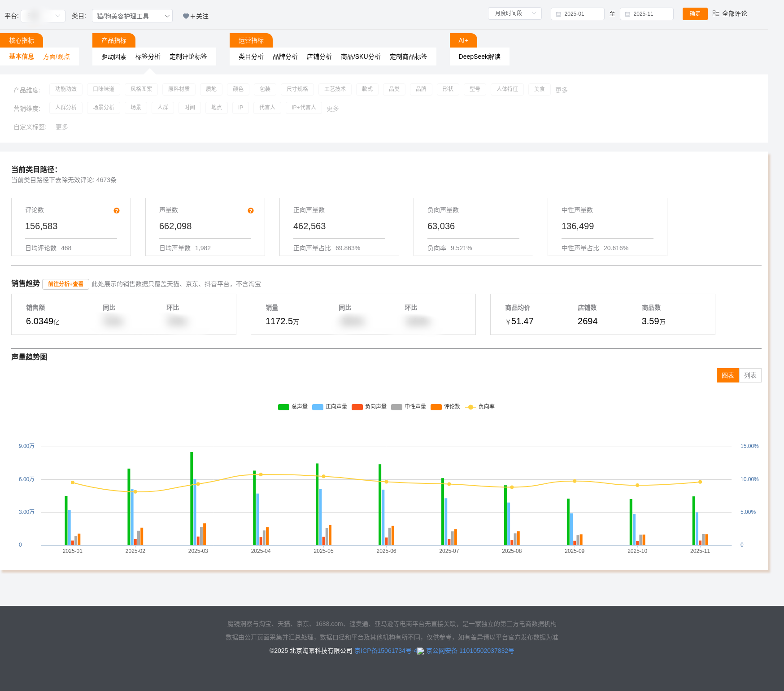Viewport: 784px width, 691px height.
Task: Click the help icon on 评论数 card
Action: coord(117,211)
